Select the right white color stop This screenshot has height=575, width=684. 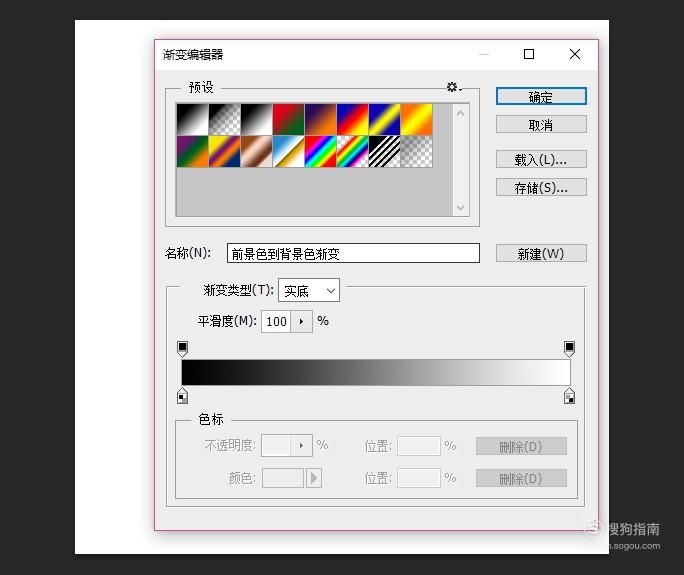(569, 396)
